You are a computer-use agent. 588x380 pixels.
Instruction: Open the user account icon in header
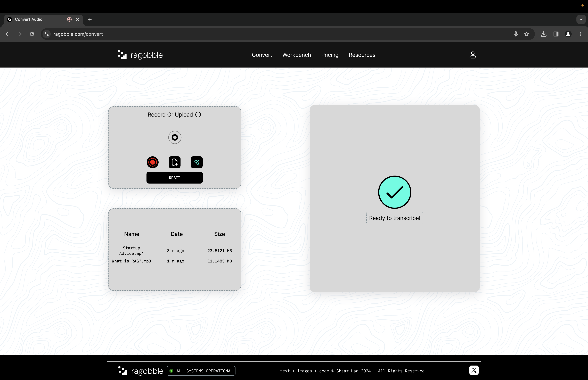(x=472, y=55)
